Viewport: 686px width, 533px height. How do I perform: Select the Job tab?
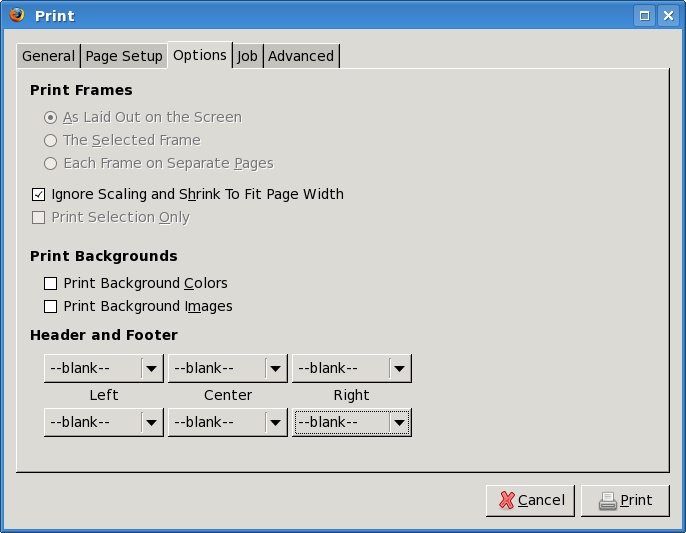coord(247,56)
